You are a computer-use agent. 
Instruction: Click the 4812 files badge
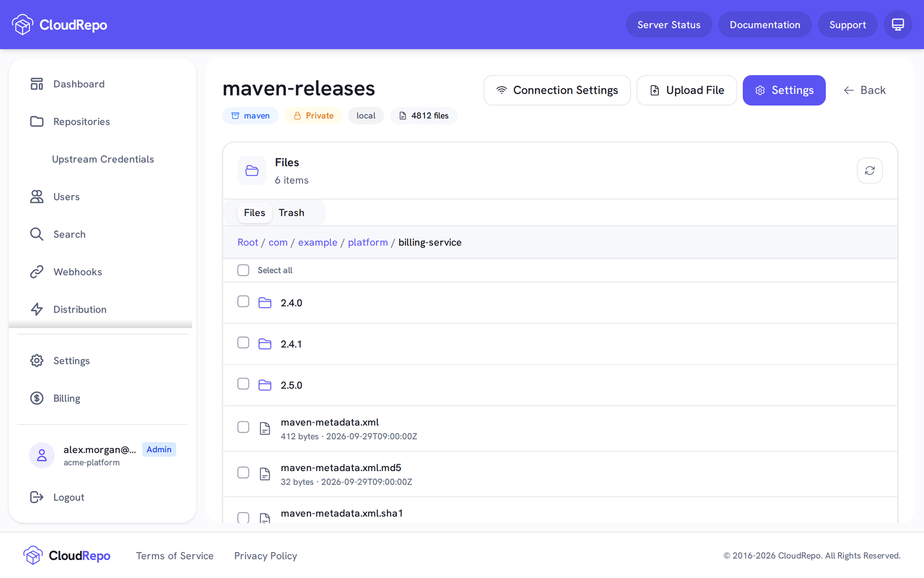424,116
